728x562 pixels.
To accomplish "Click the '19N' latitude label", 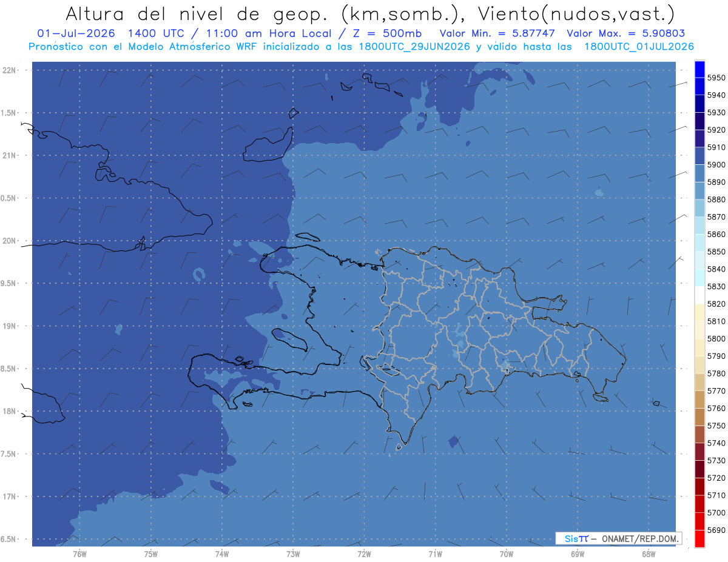I will (x=9, y=326).
